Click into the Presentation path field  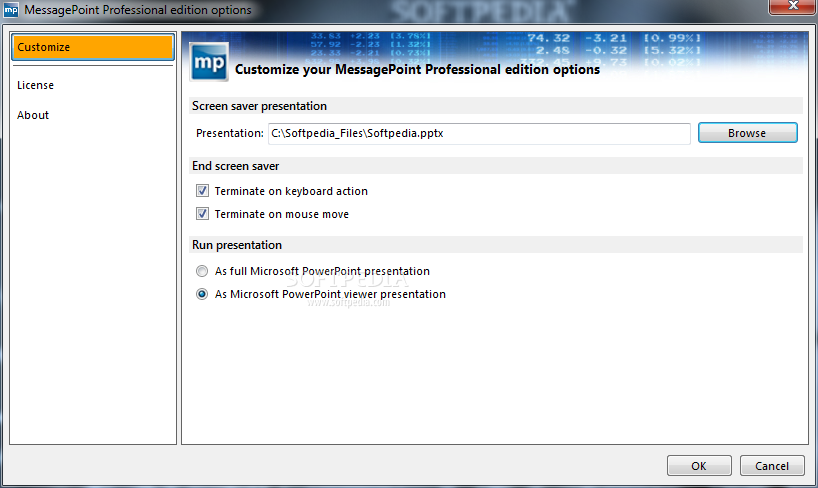click(479, 134)
